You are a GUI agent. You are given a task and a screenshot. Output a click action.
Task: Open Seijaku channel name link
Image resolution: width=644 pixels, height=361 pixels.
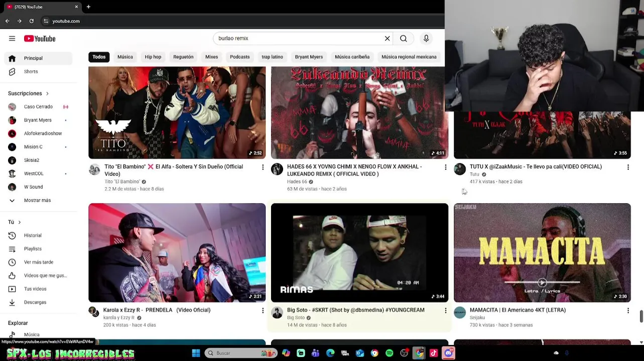[477, 318]
